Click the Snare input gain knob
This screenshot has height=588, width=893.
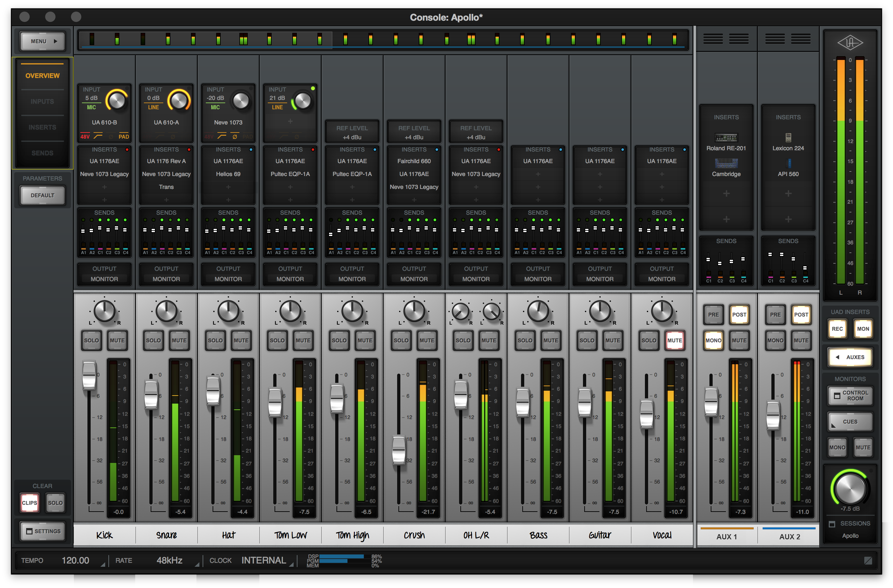pos(179,101)
